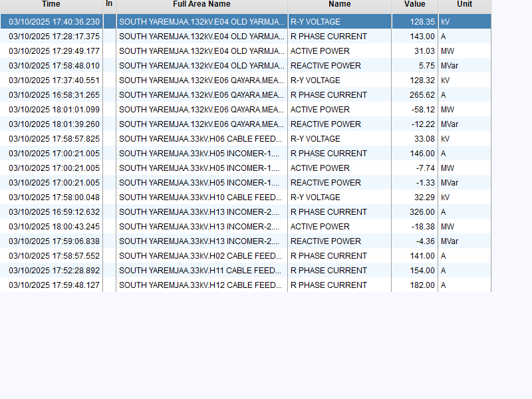The height and width of the screenshot is (399, 532).
Task: Select the H11 CABLE FEED area name cell
Action: [x=202, y=270]
